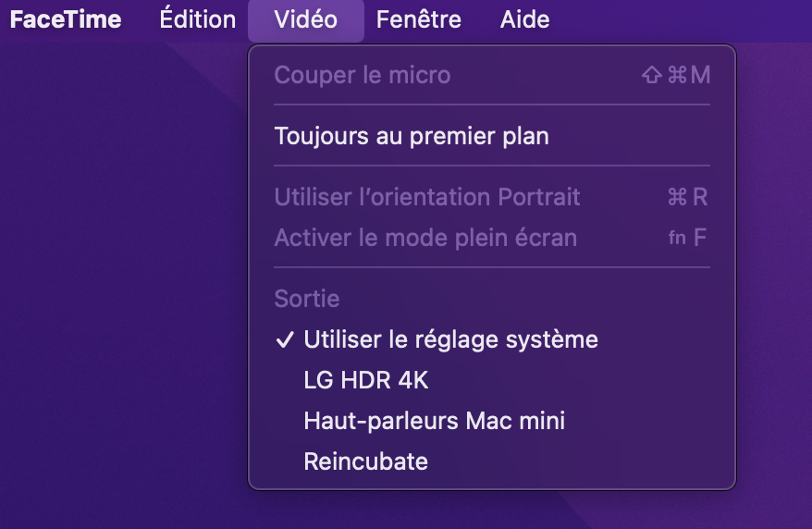Toggle Utiliser l'orientation Portrait
Viewport: 812px width, 529px height.
427,197
